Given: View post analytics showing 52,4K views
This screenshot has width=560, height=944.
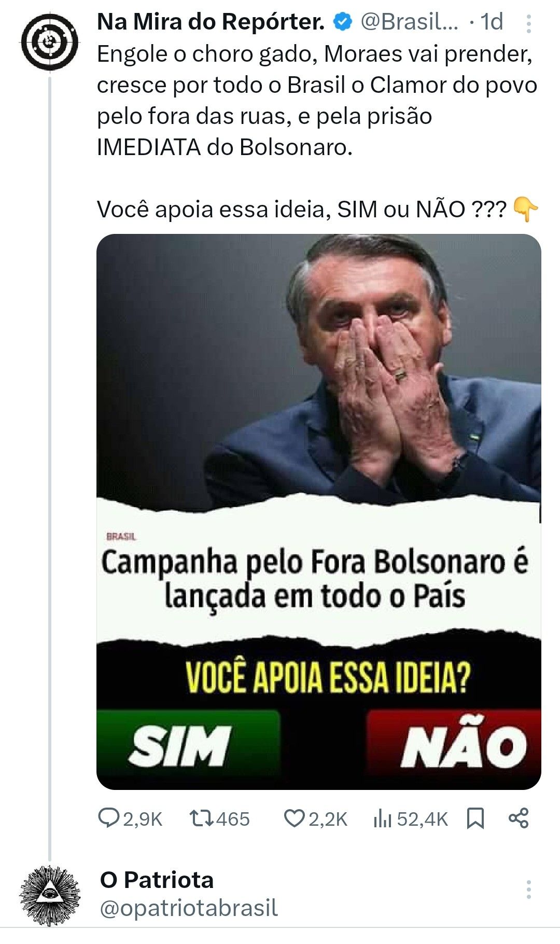Looking at the screenshot, I should point(411,819).
